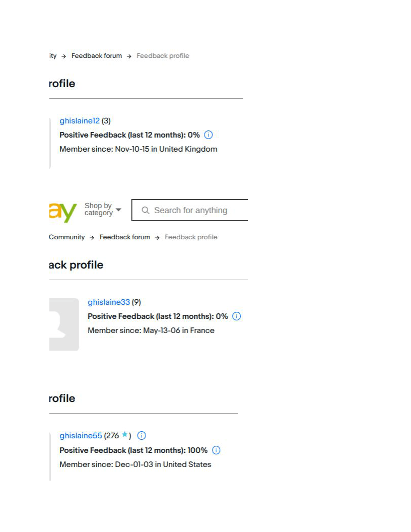Open the ghislaine33 user profile link
This screenshot has width=411, height=532.
coord(109,302)
